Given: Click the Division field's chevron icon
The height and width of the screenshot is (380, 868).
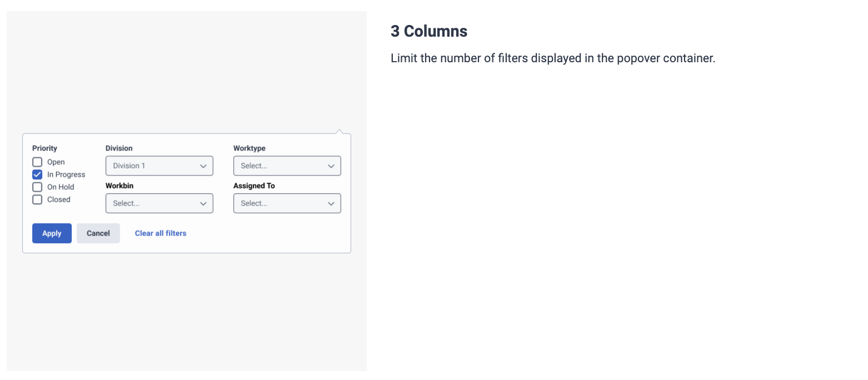Looking at the screenshot, I should point(203,166).
